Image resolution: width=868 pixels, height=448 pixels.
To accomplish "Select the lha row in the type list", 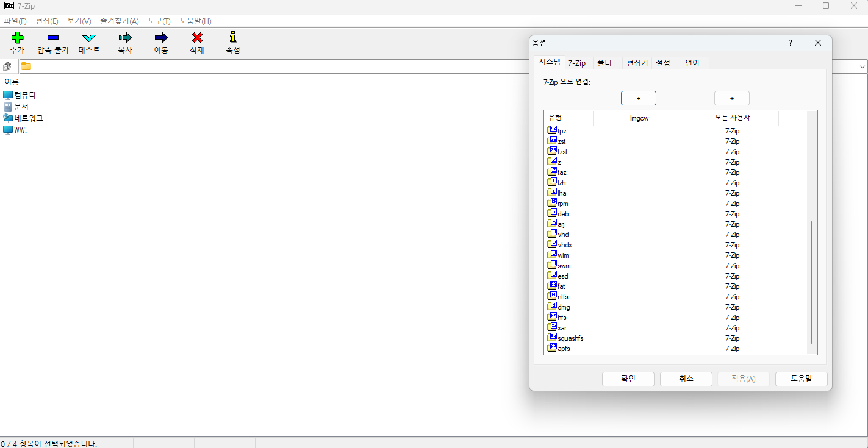I will [676, 193].
